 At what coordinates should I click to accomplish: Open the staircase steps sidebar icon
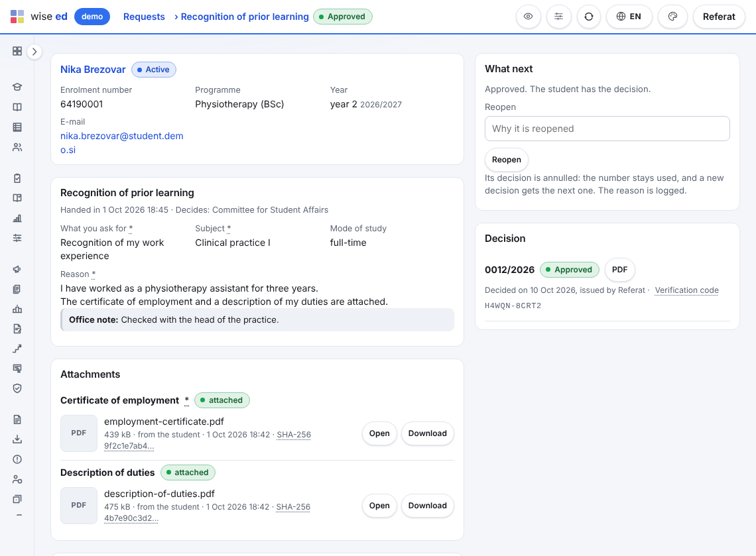17,349
